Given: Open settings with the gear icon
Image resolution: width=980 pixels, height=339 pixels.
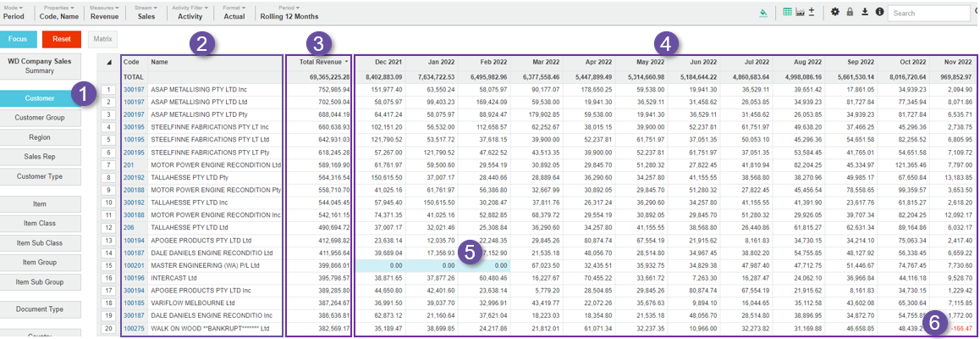Looking at the screenshot, I should pos(835,13).
